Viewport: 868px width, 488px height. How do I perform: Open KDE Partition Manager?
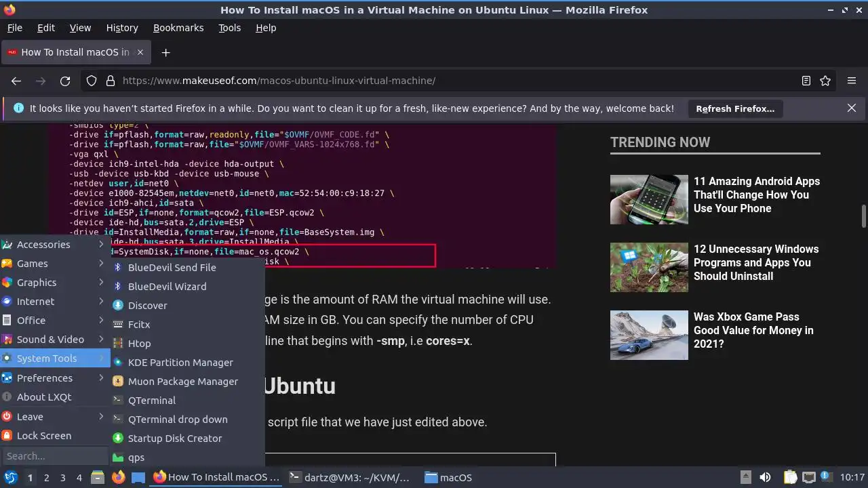click(x=188, y=363)
